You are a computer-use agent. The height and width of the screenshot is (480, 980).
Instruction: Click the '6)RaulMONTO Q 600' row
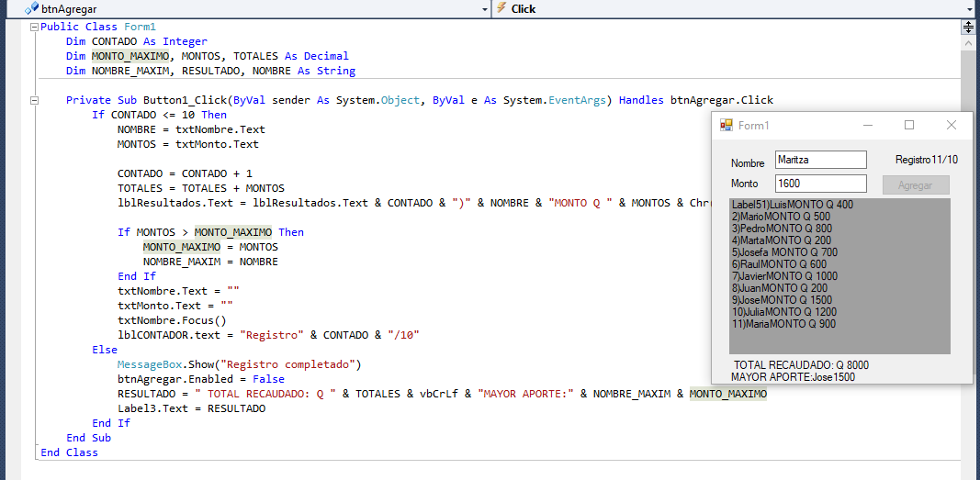coord(779,264)
